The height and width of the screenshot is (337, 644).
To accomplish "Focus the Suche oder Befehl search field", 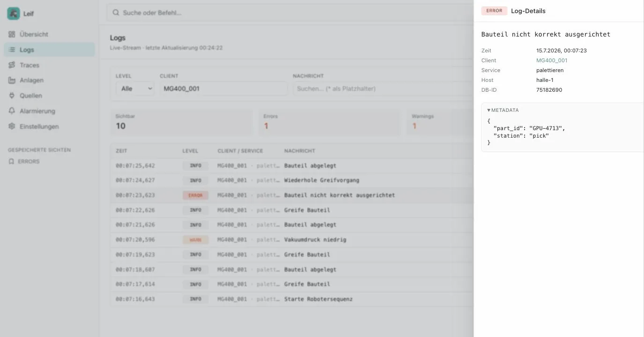I will point(290,13).
